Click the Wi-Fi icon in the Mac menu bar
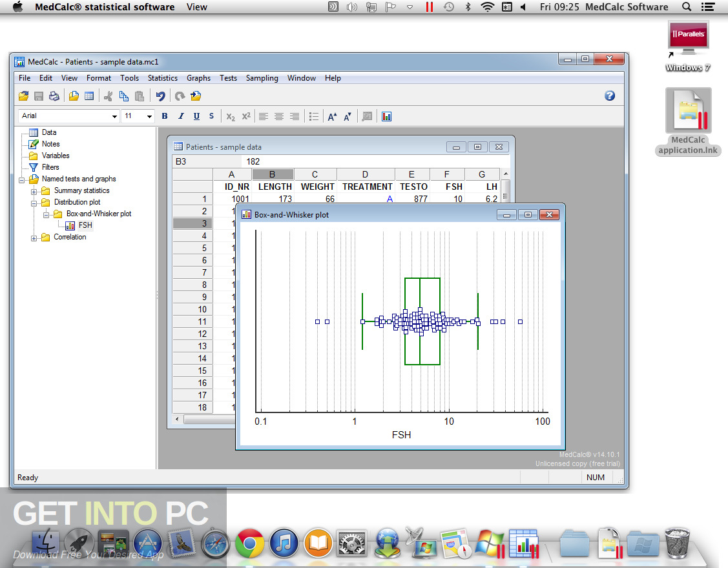Viewport: 728px width, 568px height. tap(487, 6)
